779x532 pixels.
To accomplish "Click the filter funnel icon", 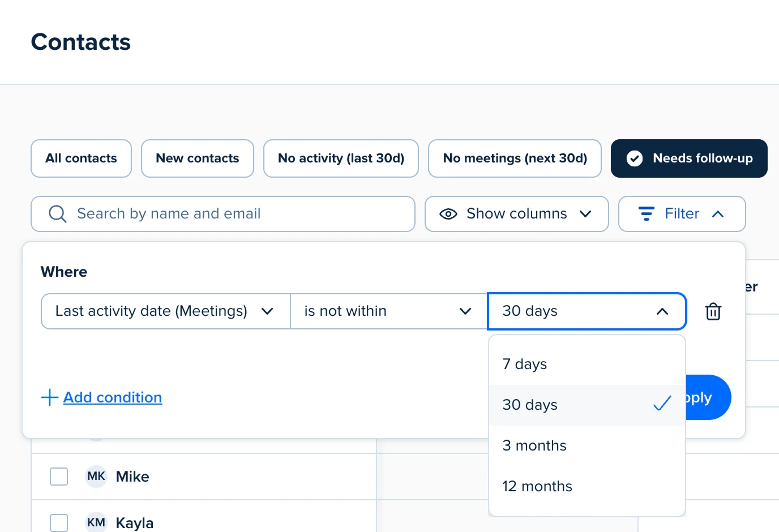I will pos(646,214).
